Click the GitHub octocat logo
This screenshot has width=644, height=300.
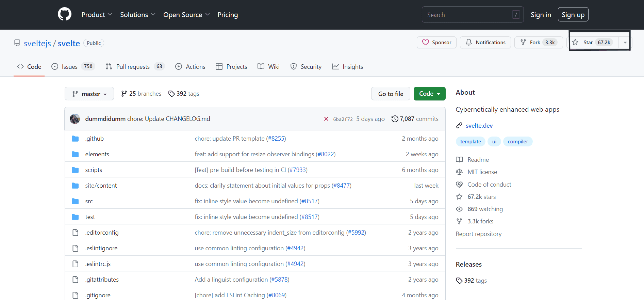(65, 14)
